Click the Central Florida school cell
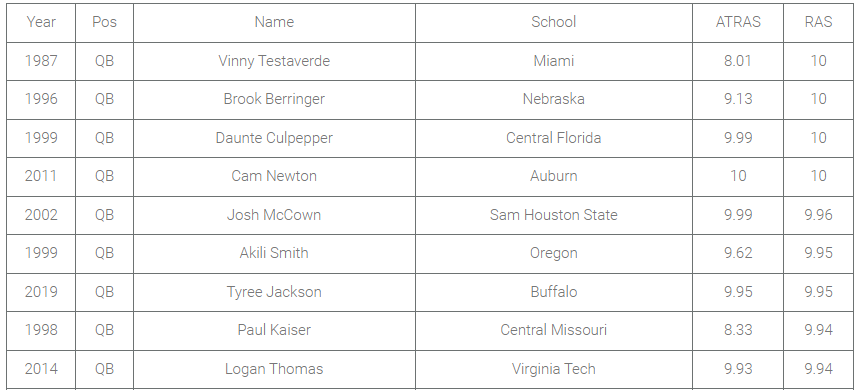The image size is (861, 390). pos(554,138)
